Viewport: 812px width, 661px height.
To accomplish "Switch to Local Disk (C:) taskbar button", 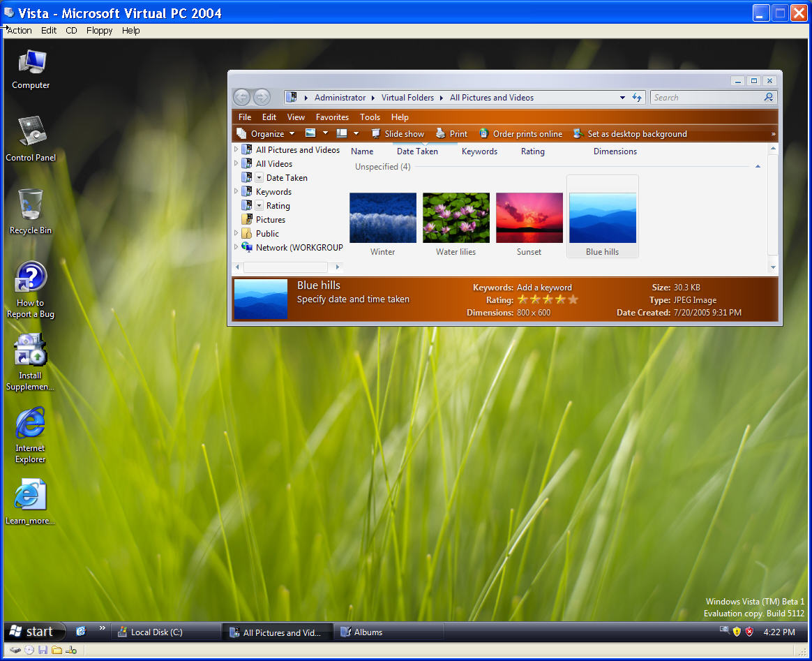I will tap(166, 632).
